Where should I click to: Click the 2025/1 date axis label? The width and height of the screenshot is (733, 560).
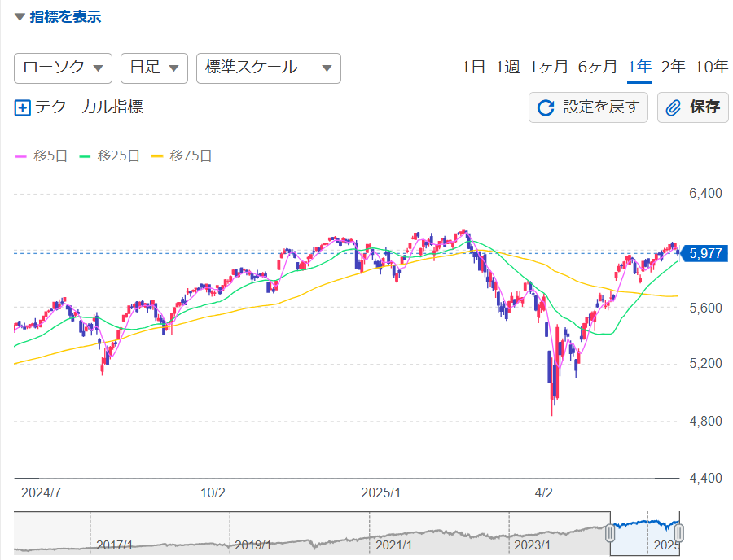point(380,493)
